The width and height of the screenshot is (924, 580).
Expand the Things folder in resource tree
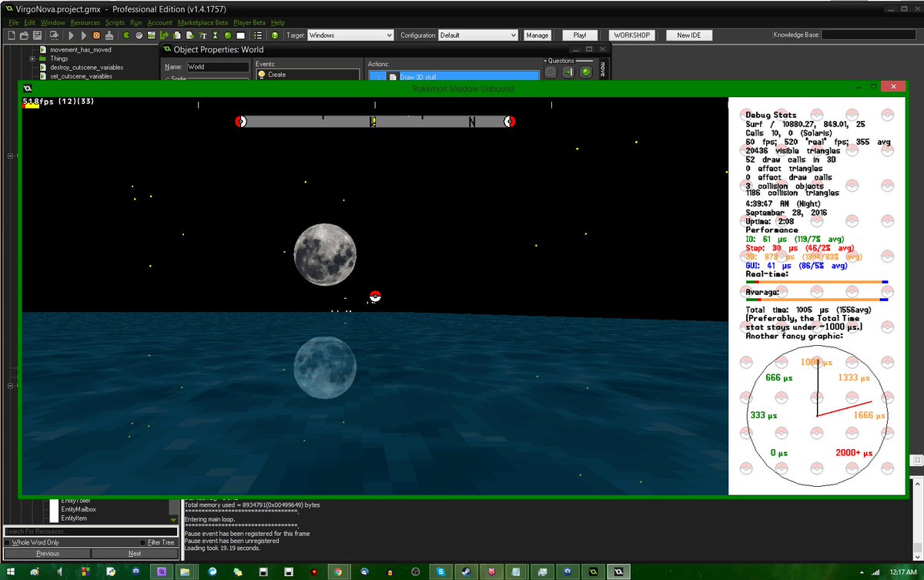point(32,59)
